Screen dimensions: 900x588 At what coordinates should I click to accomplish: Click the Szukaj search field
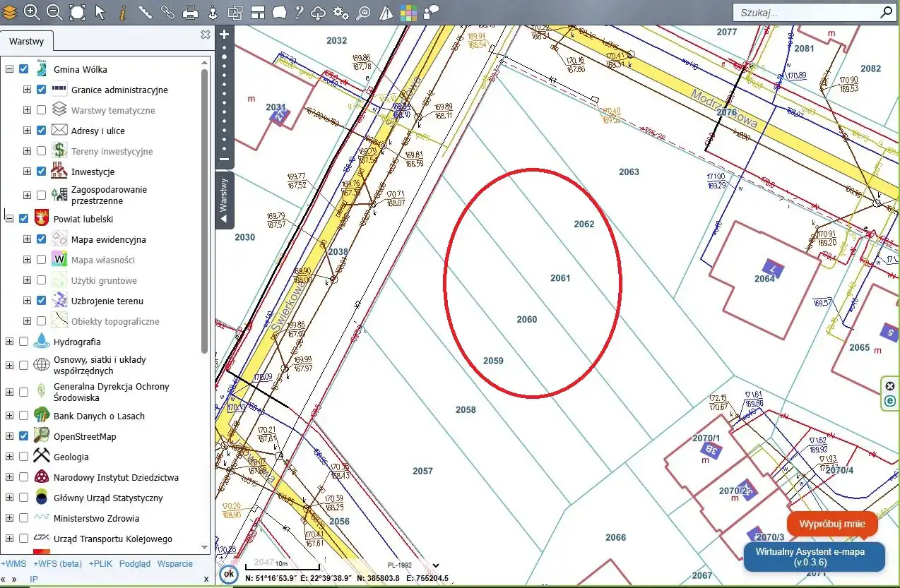[805, 13]
